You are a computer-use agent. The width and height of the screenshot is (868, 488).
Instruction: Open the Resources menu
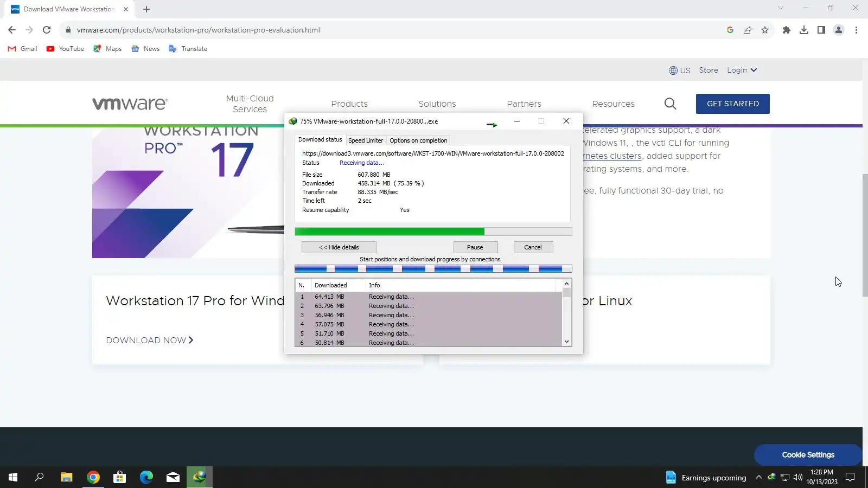(614, 104)
